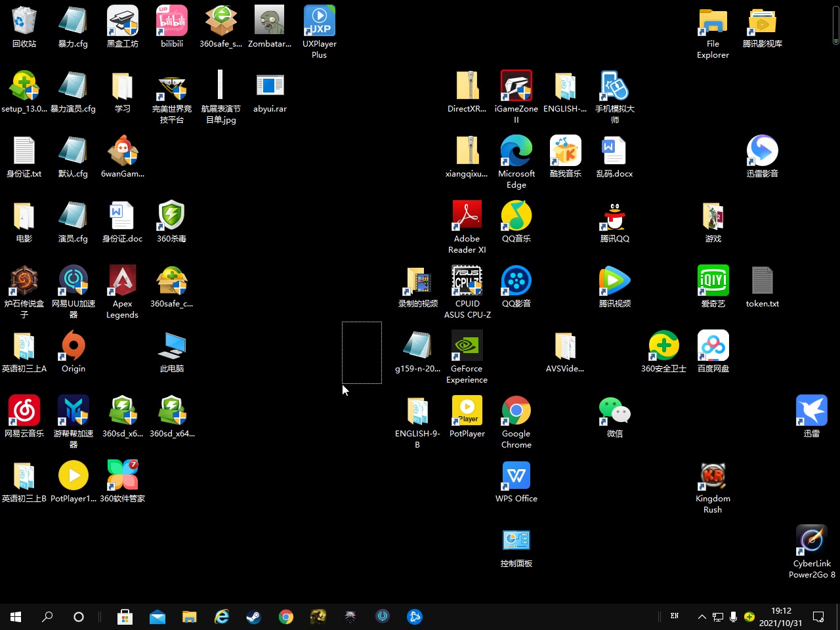This screenshot has width=840, height=630.
Task: Open the 腾讯视频 shortcut
Action: point(615,286)
